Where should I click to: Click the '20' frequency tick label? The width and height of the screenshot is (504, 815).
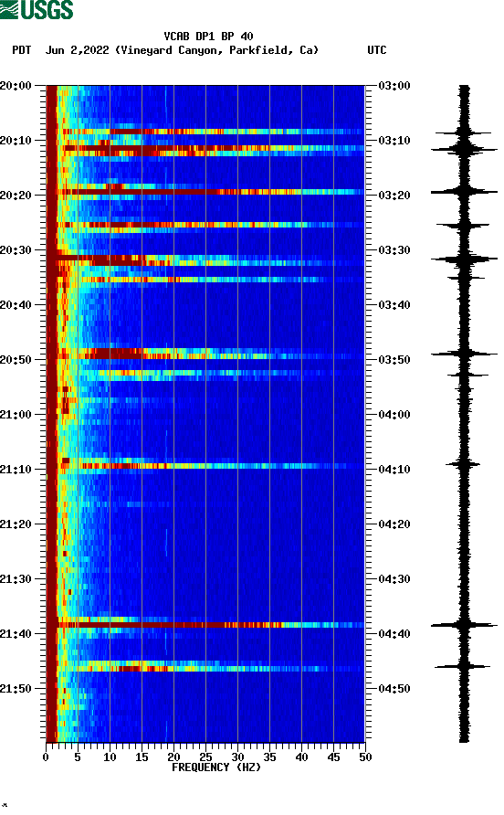173,757
